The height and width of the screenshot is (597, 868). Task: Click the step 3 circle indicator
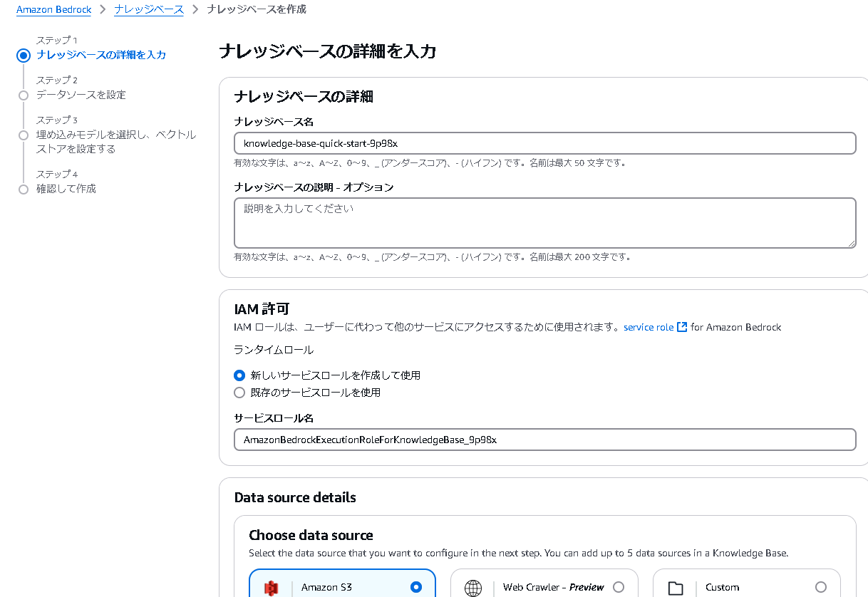point(24,135)
